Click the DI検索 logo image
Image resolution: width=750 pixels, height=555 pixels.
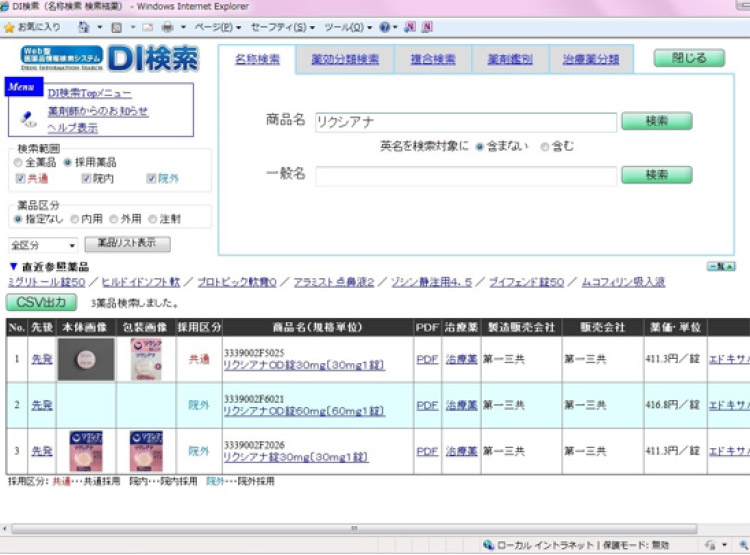click(x=110, y=59)
